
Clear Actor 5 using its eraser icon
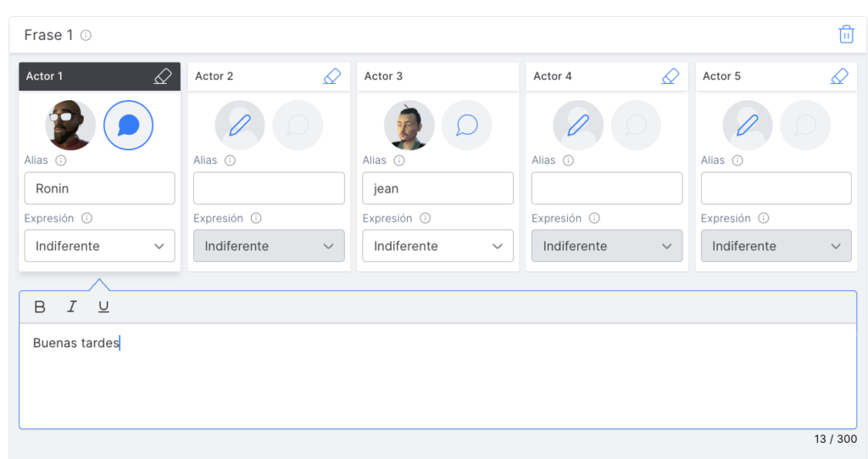(x=839, y=76)
